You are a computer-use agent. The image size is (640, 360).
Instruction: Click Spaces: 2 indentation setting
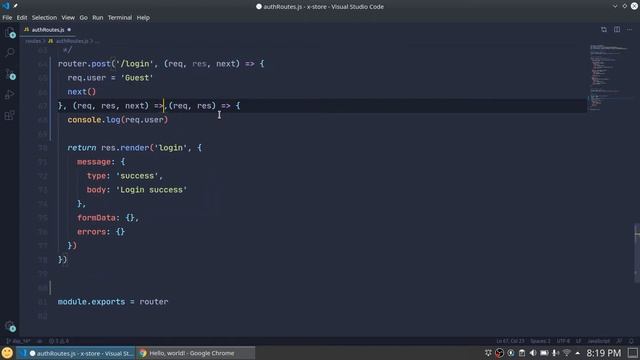(540, 341)
